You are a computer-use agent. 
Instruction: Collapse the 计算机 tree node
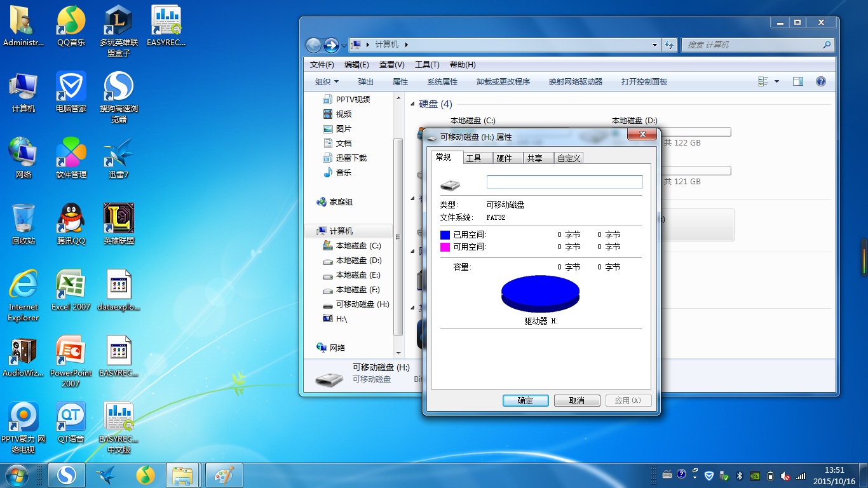pos(309,231)
